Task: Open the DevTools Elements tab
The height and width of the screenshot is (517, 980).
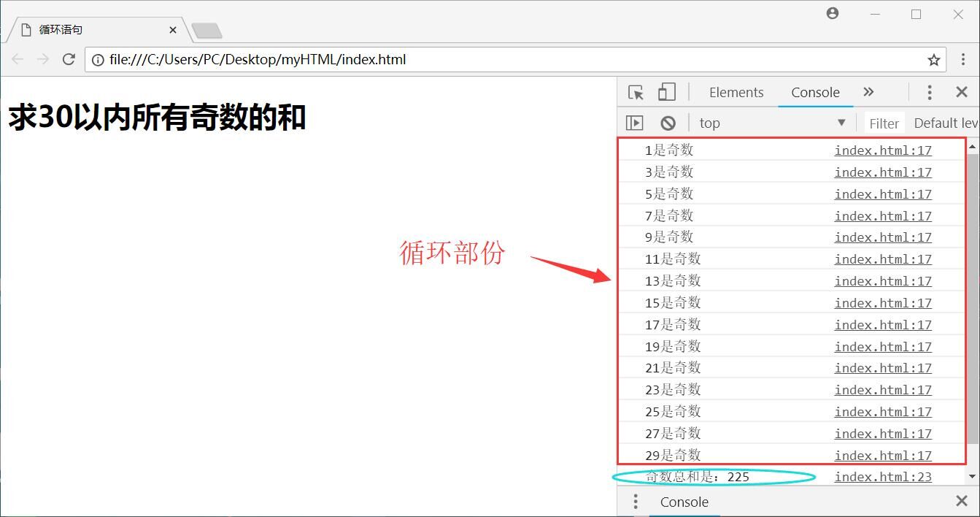Action: click(736, 92)
